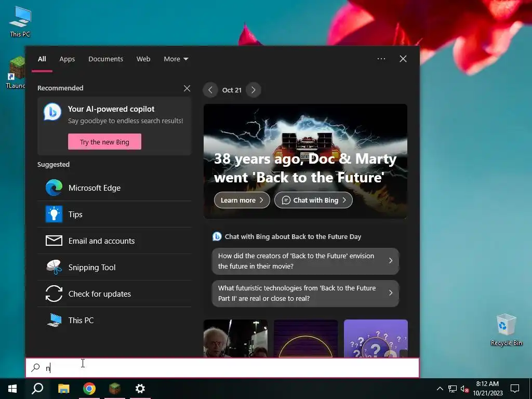The height and width of the screenshot is (399, 532).
Task: Open the Tips app icon
Action: [x=54, y=214]
